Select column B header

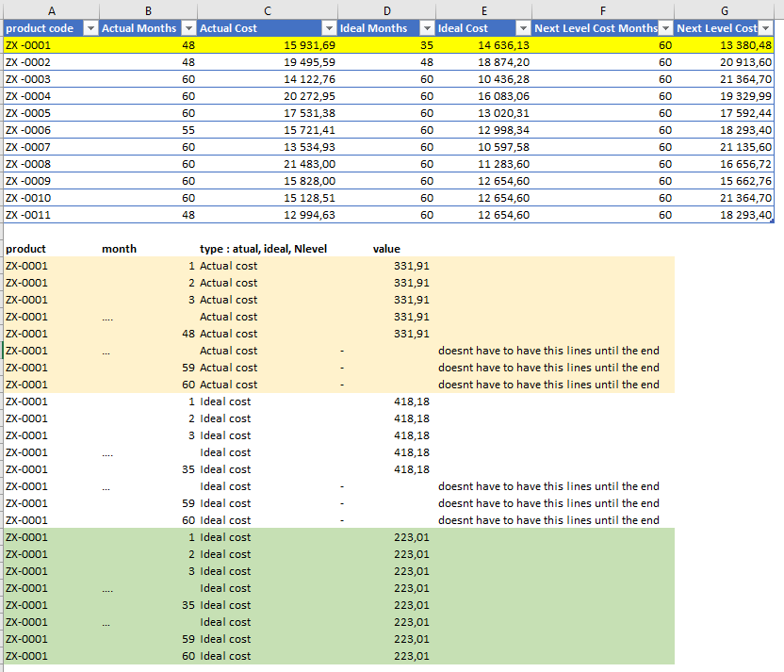[x=149, y=10]
